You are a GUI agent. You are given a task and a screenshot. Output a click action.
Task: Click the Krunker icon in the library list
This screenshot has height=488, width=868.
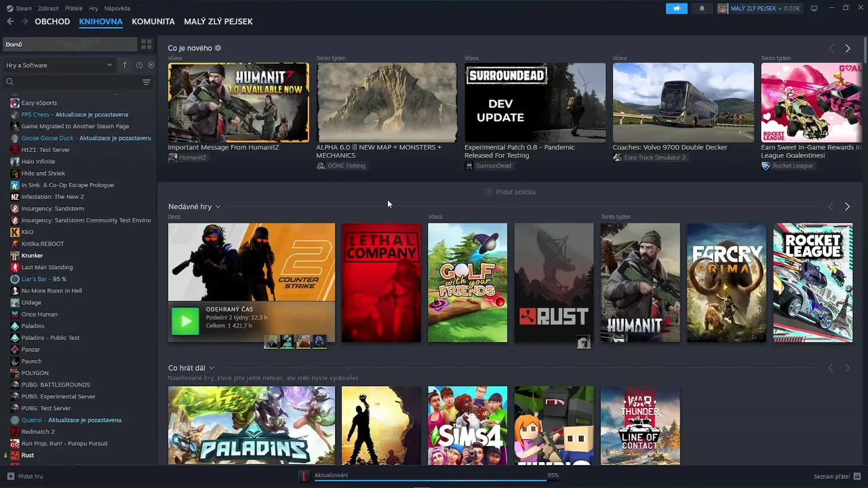pos(15,256)
